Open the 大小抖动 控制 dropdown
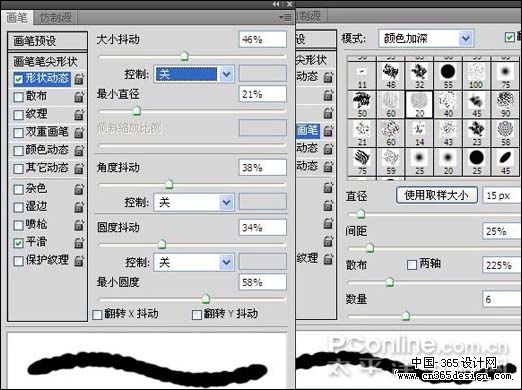Image resolution: width=522 pixels, height=390 pixels. pyautogui.click(x=194, y=74)
